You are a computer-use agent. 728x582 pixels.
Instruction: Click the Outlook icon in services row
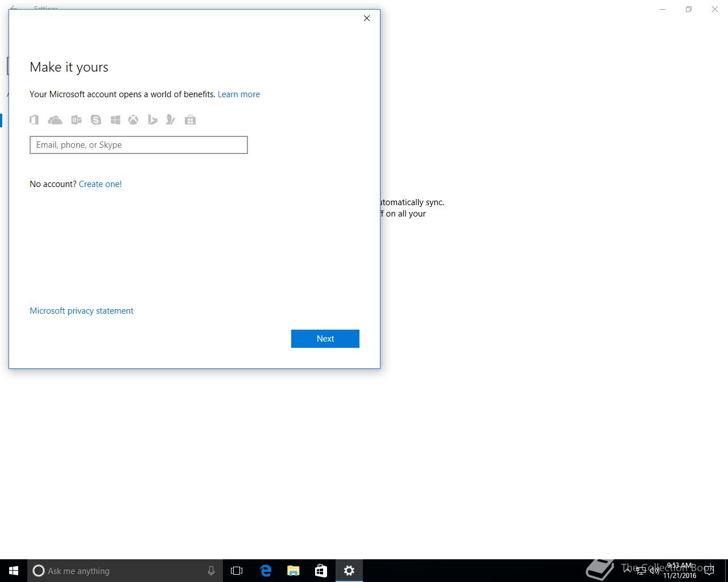76,119
